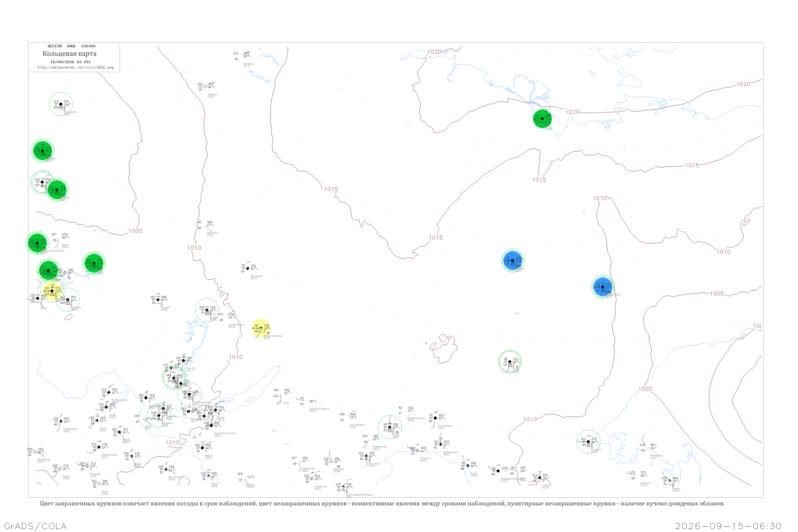Click the Нерчинск station open circle symbol
Screen dimensions: 798x532
[331, 462]
